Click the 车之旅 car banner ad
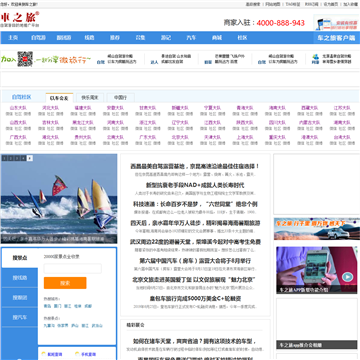The image size is (360, 360). pos(317,229)
